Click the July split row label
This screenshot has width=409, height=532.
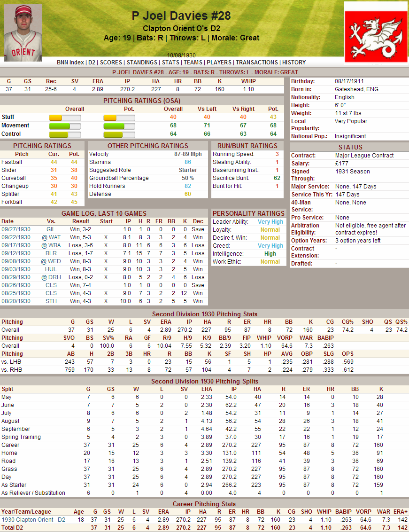click(x=7, y=413)
